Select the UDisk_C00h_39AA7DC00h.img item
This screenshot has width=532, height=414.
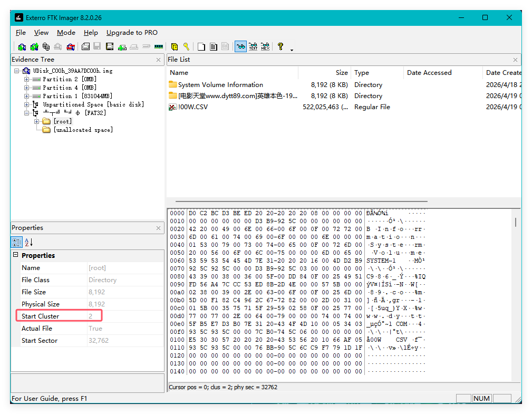[x=73, y=71]
